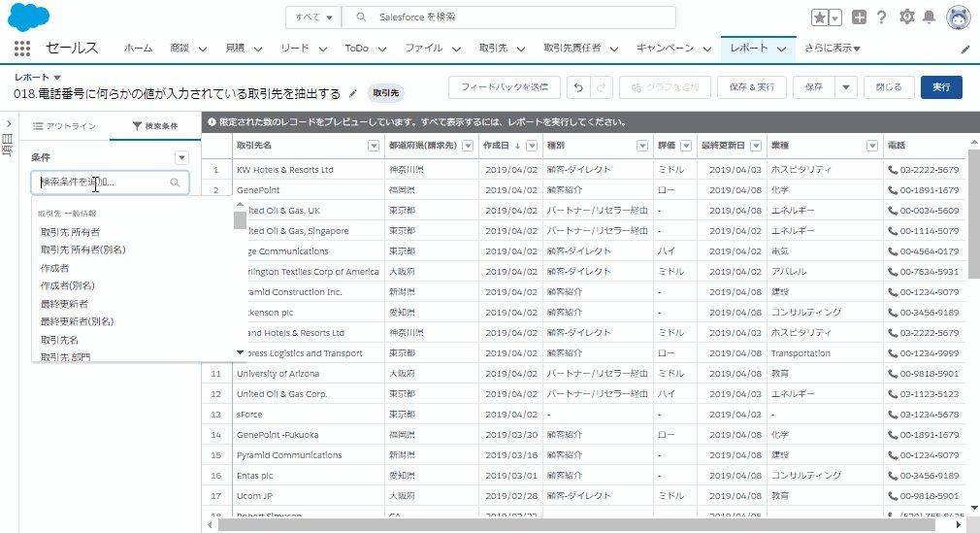
Task: Expand the キャンペーン tab dropdown chevron
Action: point(707,49)
